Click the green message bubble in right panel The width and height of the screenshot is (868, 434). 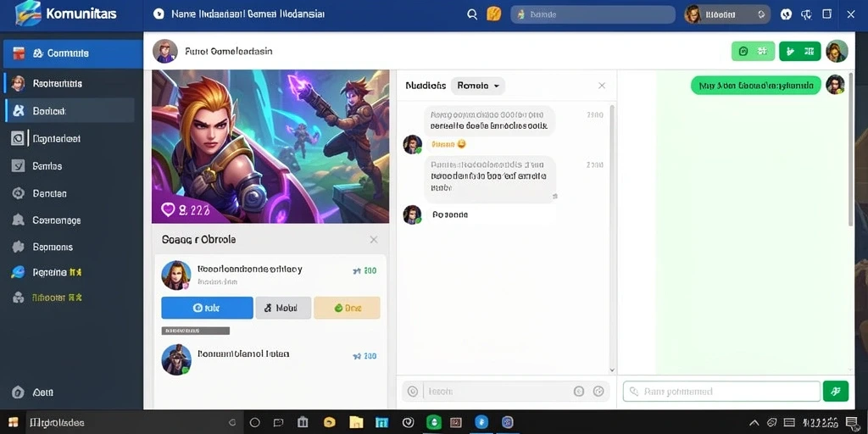pyautogui.click(x=756, y=86)
